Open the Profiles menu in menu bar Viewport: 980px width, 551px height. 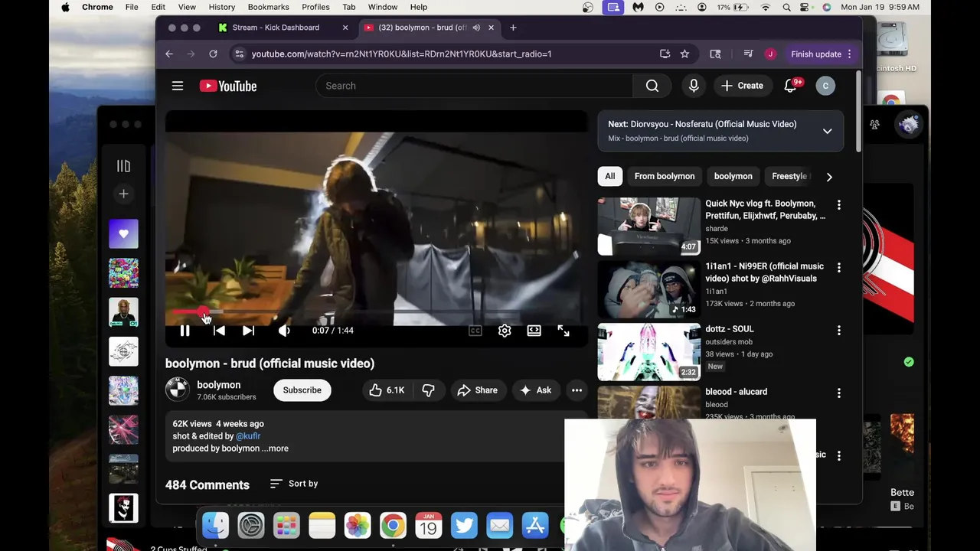tap(315, 7)
